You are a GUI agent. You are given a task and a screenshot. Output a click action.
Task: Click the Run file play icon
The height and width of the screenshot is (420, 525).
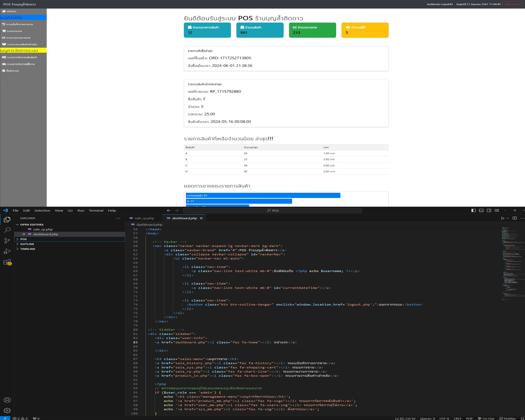(503, 218)
